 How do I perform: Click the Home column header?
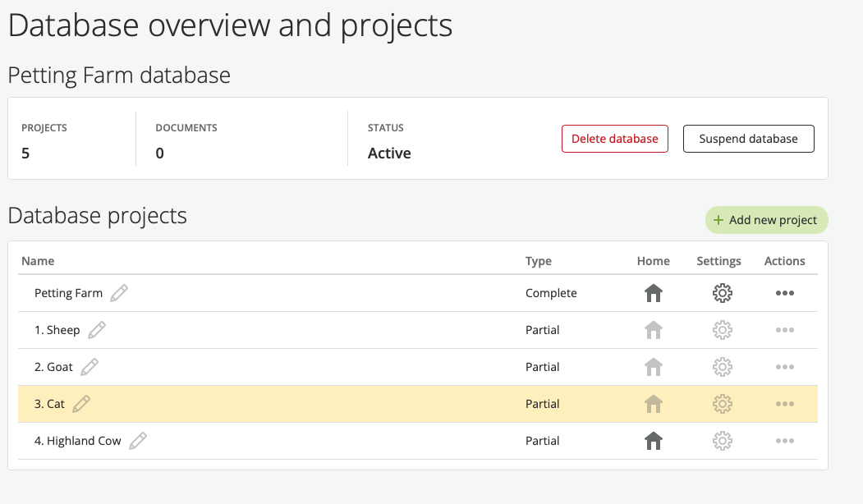coord(654,261)
